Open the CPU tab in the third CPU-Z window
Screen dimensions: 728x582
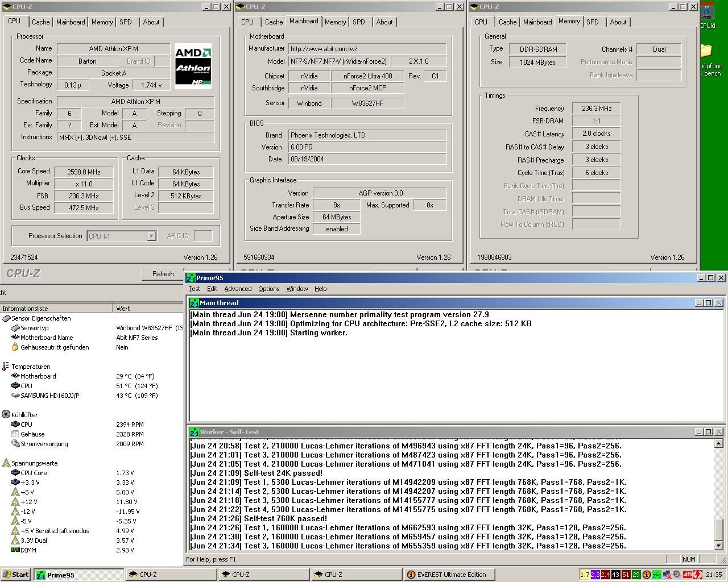[481, 22]
